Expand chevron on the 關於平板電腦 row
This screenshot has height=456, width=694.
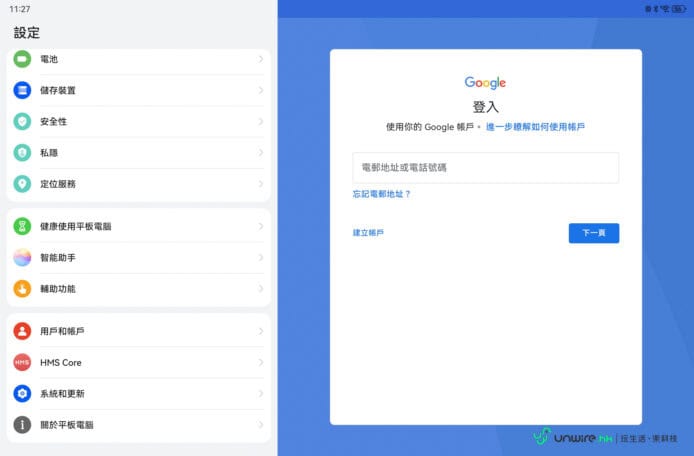click(260, 425)
